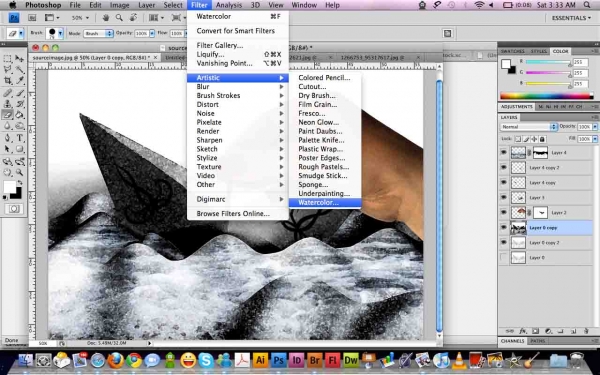Choose Liquify... from Filter menu

click(x=238, y=54)
